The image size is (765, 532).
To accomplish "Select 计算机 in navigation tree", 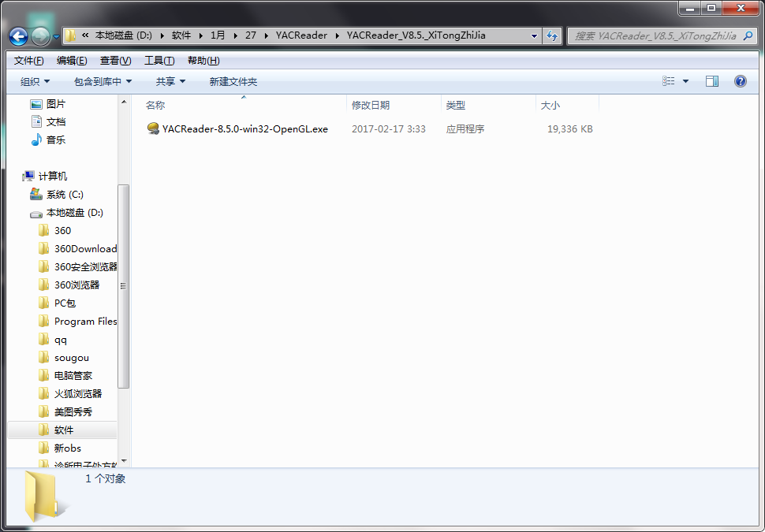I will 53,176.
